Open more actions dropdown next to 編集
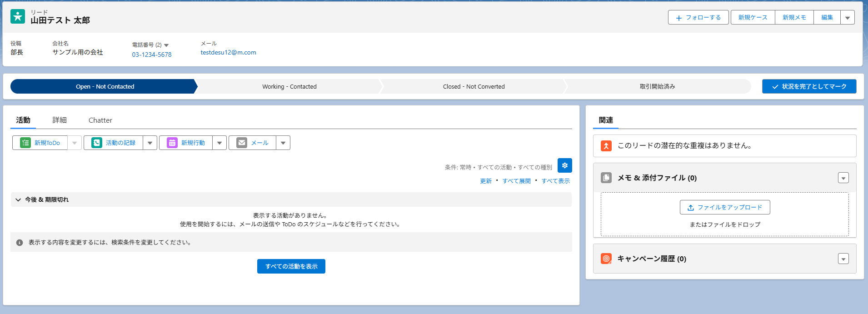 848,18
